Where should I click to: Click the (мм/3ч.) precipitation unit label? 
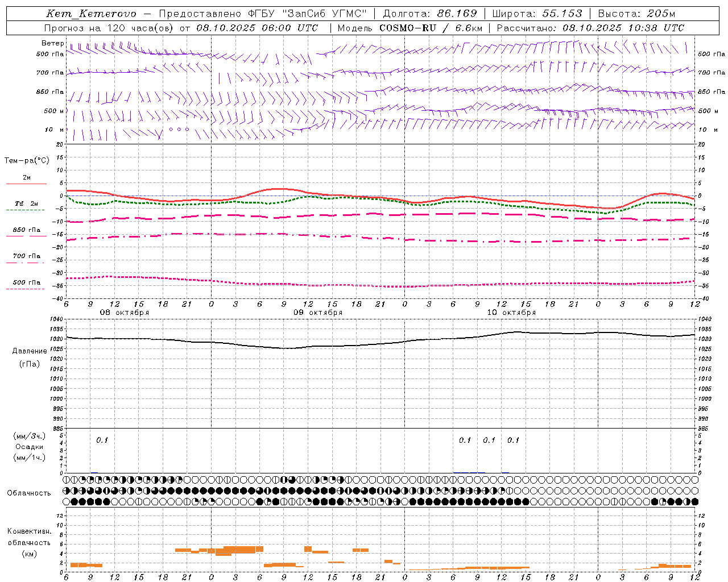30,436
